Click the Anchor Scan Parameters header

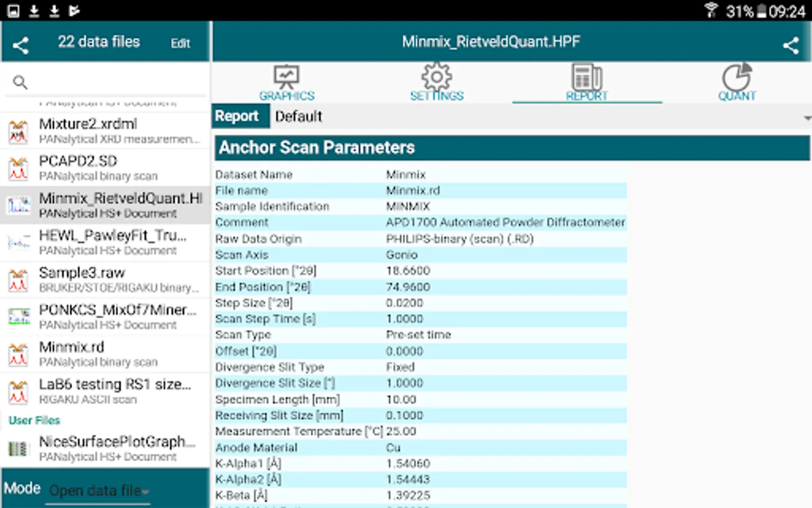click(x=512, y=148)
